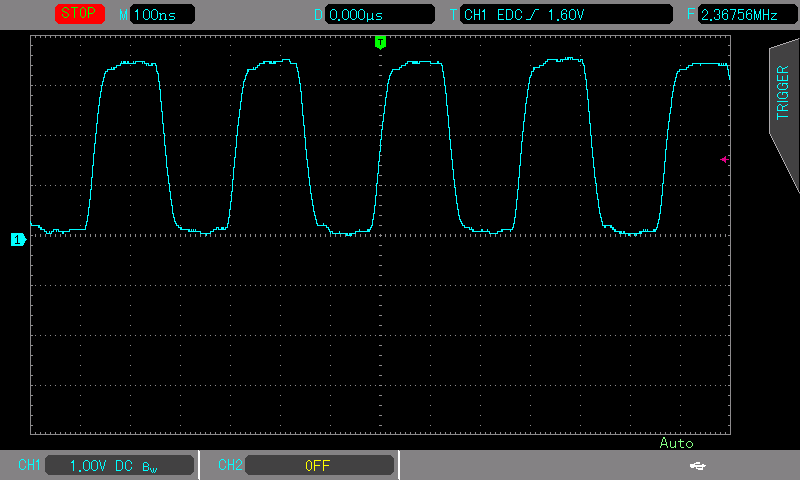Screen dimensions: 800x480
Task: Click the red STOP acquisition indicator
Action: point(82,14)
